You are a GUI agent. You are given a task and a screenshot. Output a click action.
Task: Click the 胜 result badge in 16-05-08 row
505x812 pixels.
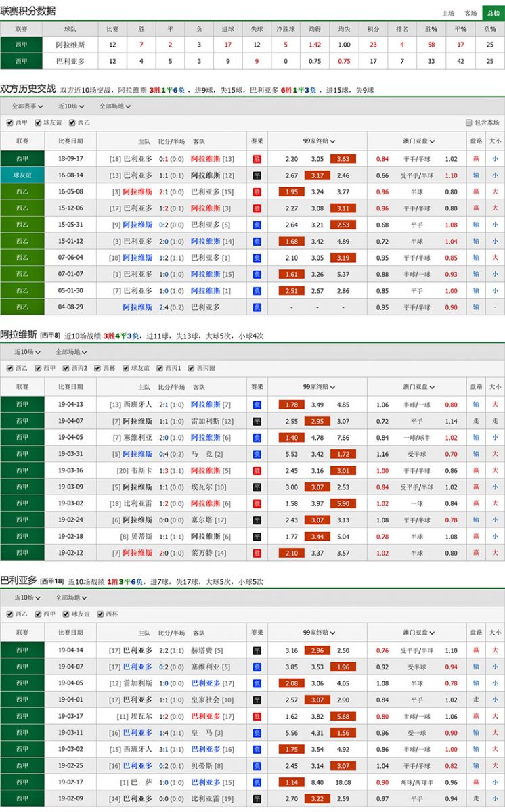(257, 191)
